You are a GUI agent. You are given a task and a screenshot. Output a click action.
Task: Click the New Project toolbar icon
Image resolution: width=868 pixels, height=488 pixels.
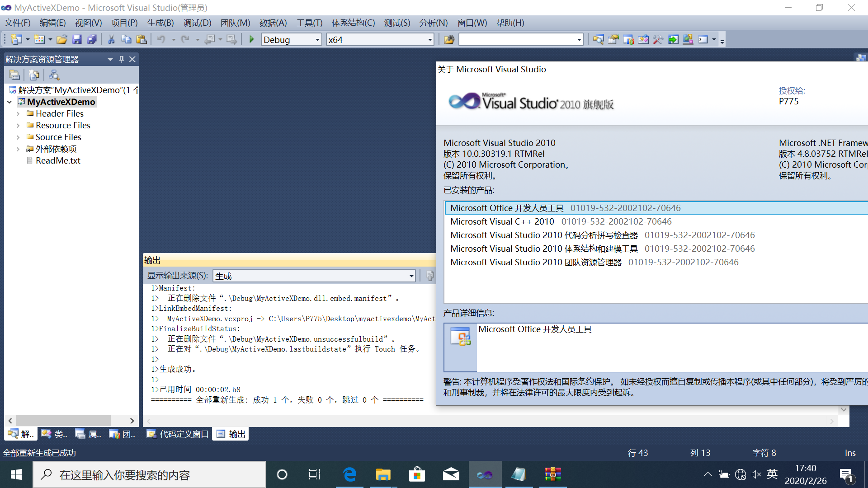(x=16, y=40)
